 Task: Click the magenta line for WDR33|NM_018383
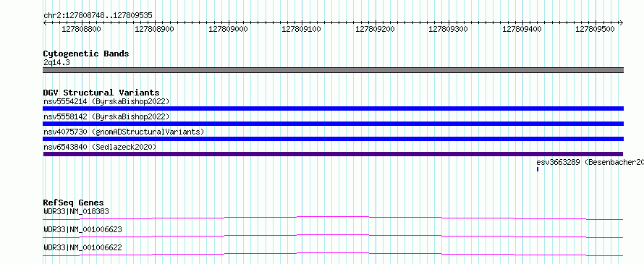click(333, 218)
